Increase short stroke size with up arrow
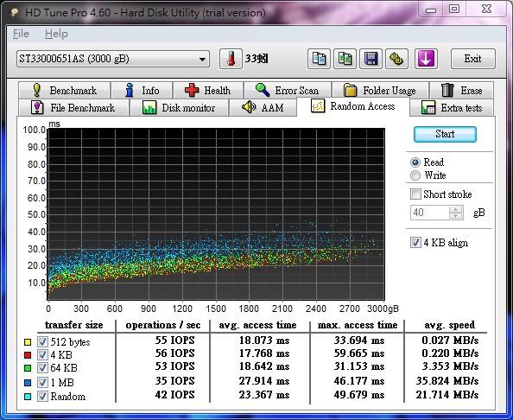The height and width of the screenshot is (420, 513). 456,209
